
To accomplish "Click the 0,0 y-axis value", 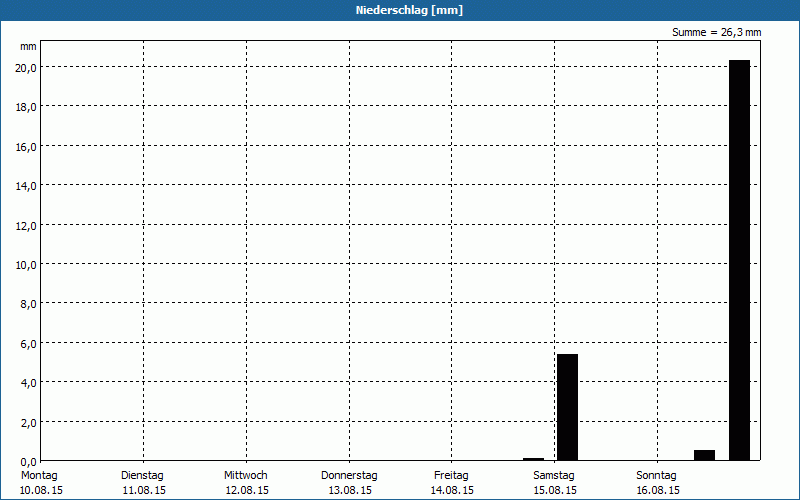I will (x=29, y=462).
